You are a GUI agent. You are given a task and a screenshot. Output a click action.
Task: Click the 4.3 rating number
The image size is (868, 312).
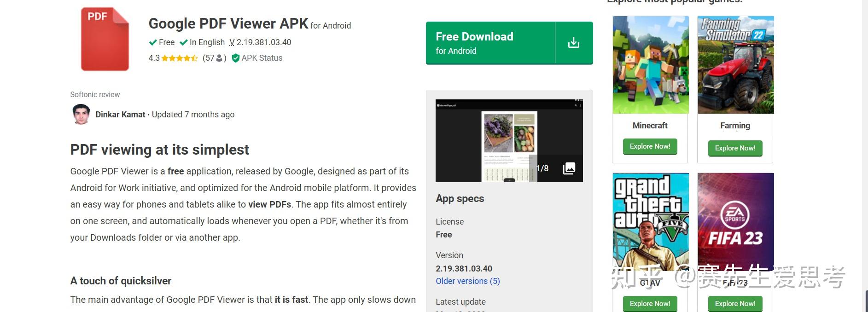(x=154, y=58)
